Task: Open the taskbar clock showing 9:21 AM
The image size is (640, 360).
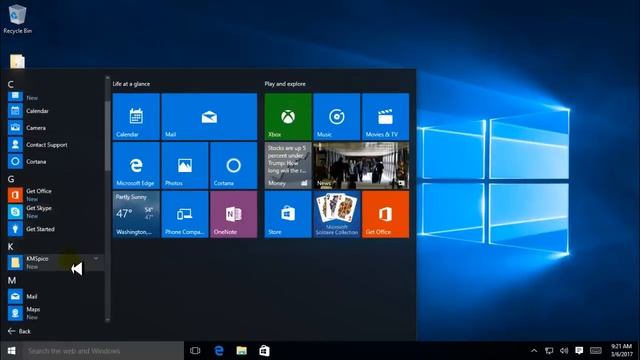Action: (x=621, y=351)
